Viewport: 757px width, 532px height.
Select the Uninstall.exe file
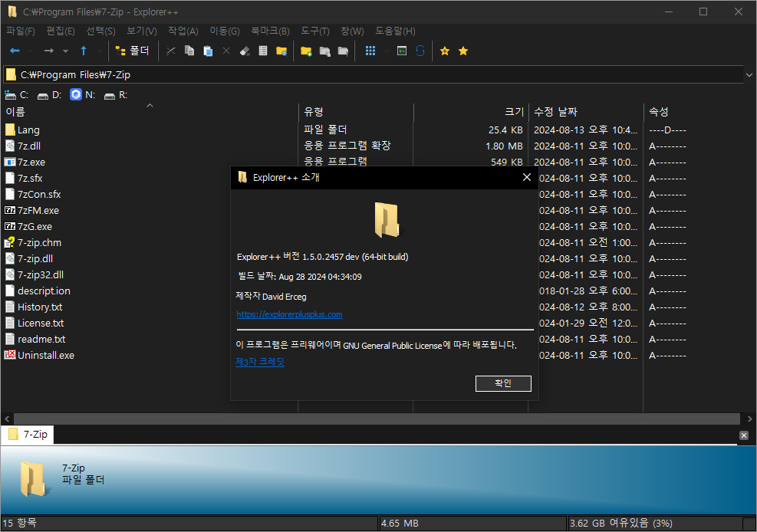point(40,355)
